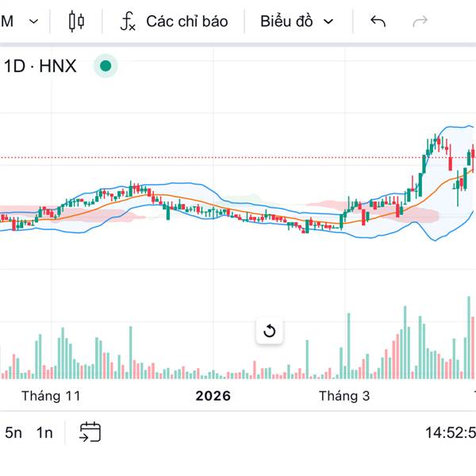Click the Các chỉ báo indicators label
Screen dimensions: 476x476
[x=186, y=21]
